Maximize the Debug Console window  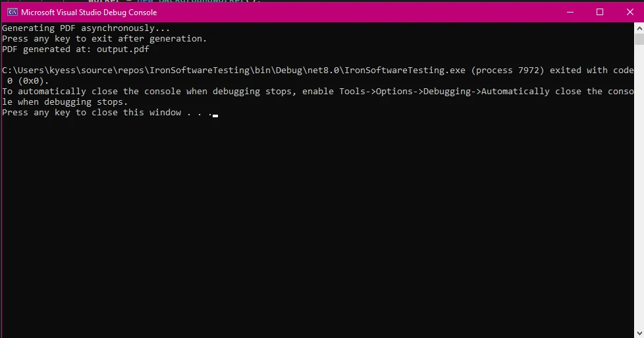(599, 12)
